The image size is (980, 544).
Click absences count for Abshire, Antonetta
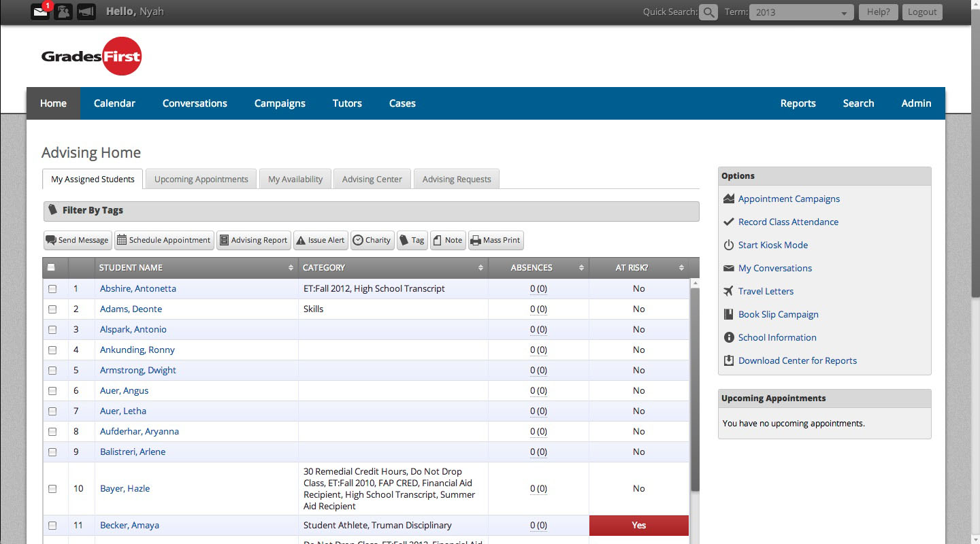click(538, 289)
